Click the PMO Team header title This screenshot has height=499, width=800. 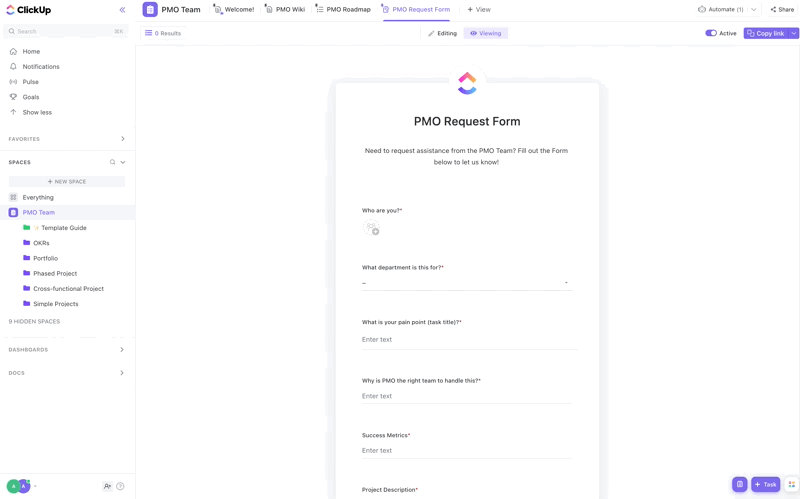(181, 10)
